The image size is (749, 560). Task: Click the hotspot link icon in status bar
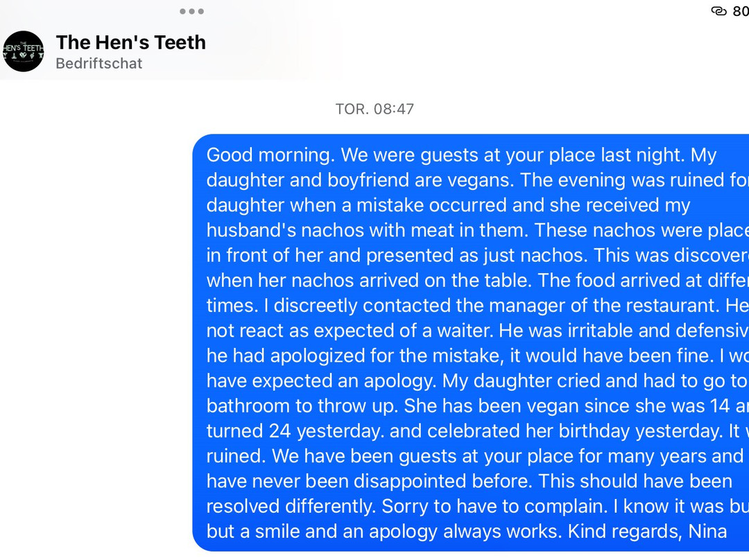coord(718,11)
